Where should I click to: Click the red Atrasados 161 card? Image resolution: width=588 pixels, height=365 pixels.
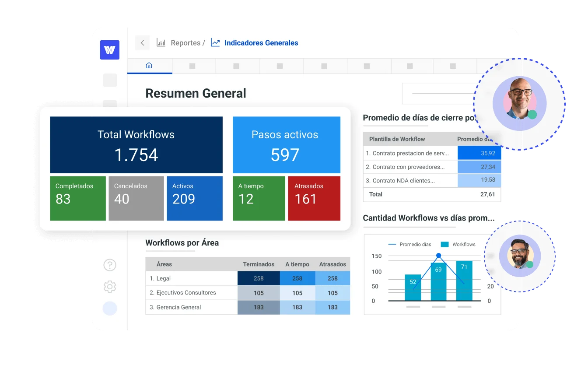pyautogui.click(x=314, y=198)
